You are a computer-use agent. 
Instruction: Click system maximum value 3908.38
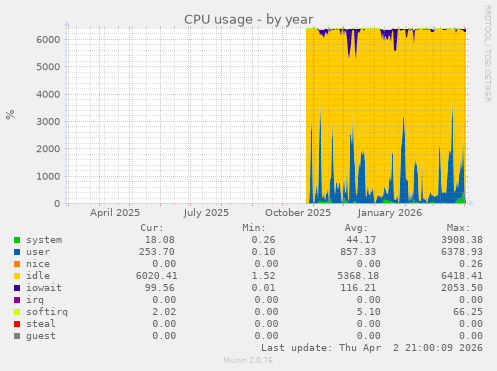pos(462,240)
